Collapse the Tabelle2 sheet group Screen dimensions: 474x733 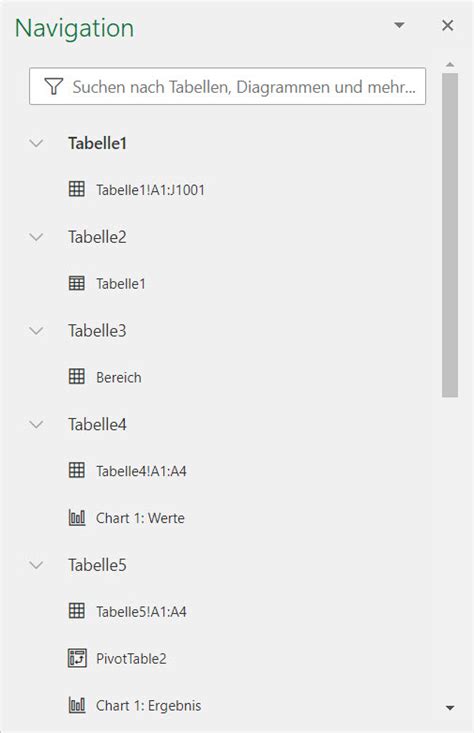tap(36, 237)
